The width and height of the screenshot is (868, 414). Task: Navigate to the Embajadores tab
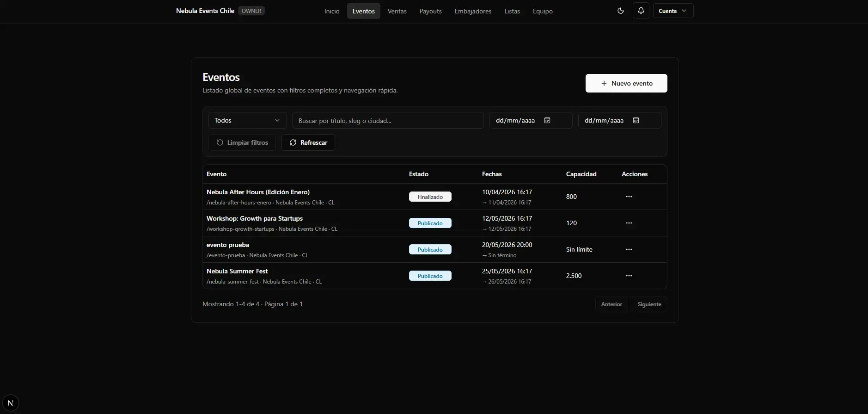tap(473, 11)
